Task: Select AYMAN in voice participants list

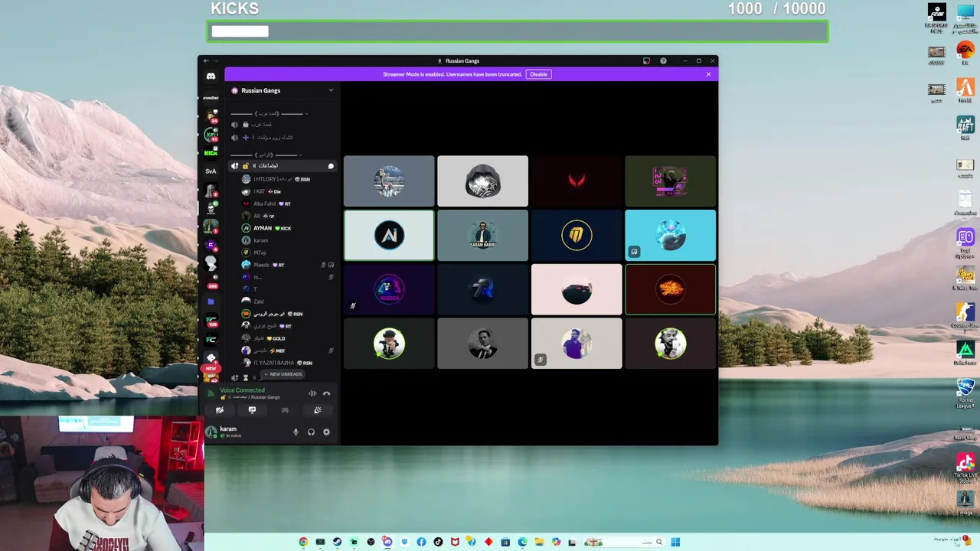Action: click(288, 228)
